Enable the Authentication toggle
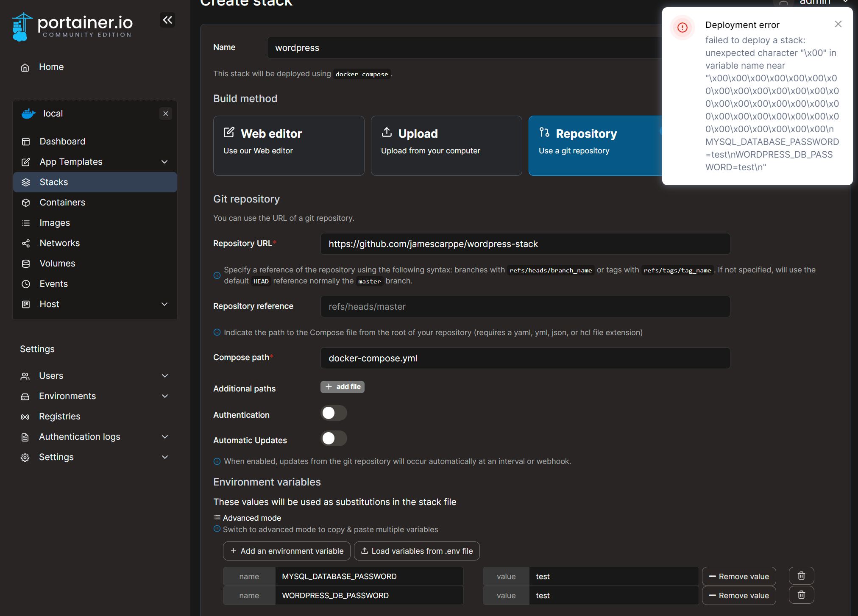Screen dimensions: 858x616 (334, 413)
